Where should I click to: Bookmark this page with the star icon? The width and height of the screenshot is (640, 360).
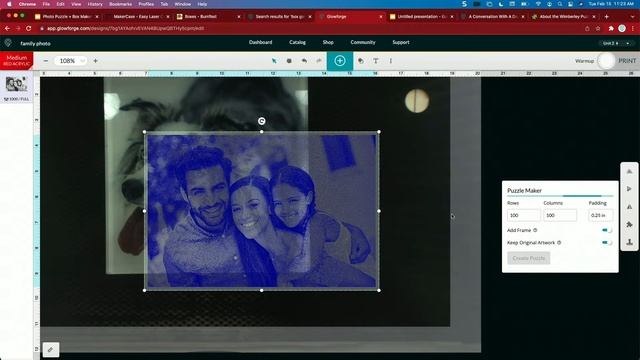pos(598,28)
